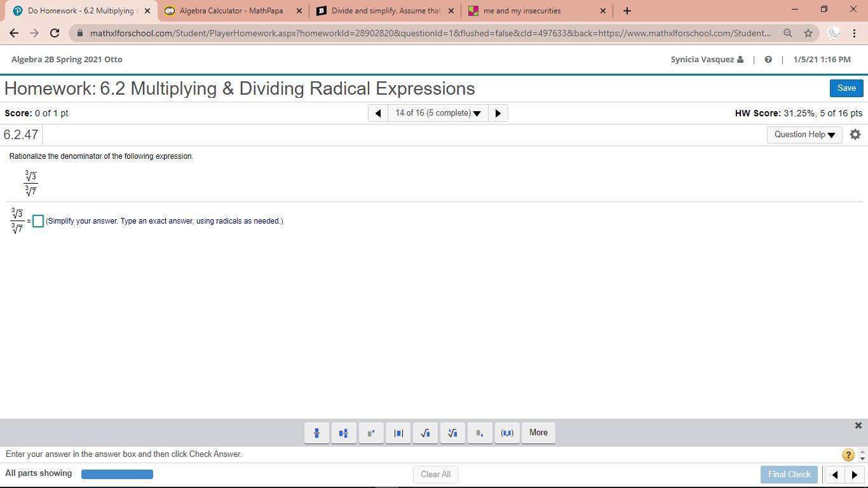This screenshot has width=868, height=488.
Task: Click the '1/5/21 1:16 PM' timestamp
Action: pyautogui.click(x=822, y=60)
